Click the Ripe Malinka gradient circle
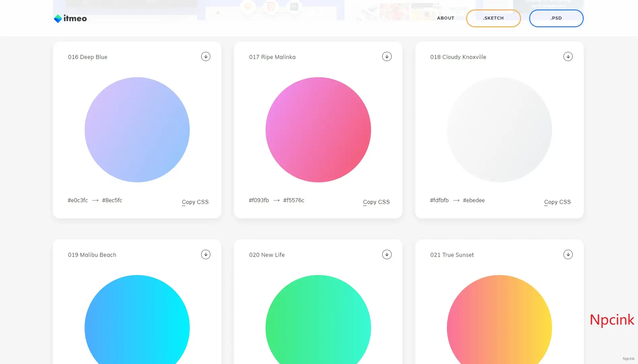This screenshot has width=638, height=364. tap(318, 130)
